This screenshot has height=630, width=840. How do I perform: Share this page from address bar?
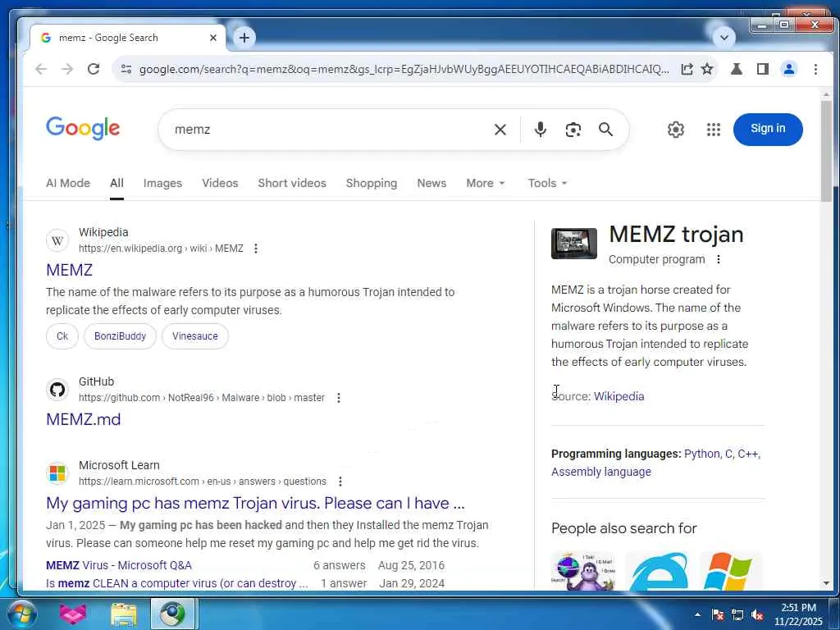pyautogui.click(x=687, y=69)
